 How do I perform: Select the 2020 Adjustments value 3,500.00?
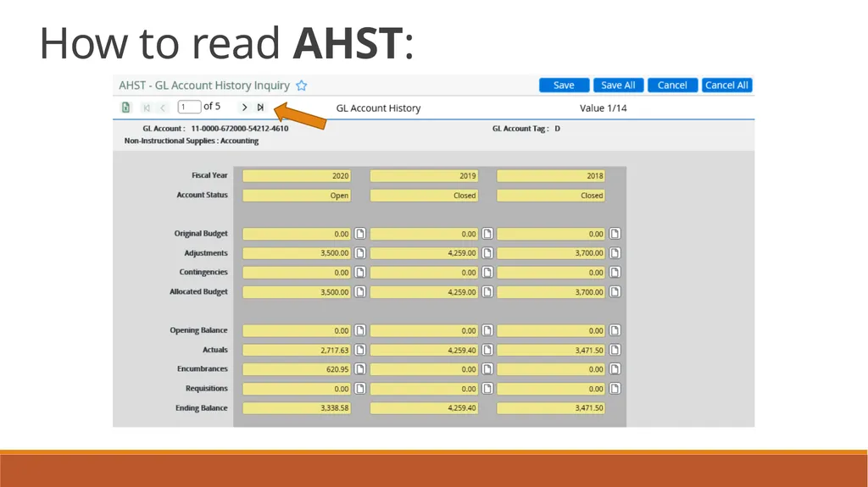(297, 253)
